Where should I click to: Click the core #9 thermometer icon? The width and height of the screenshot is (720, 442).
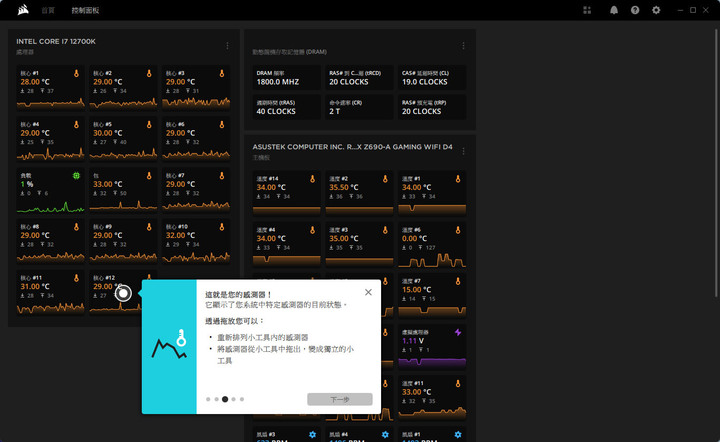[149, 227]
